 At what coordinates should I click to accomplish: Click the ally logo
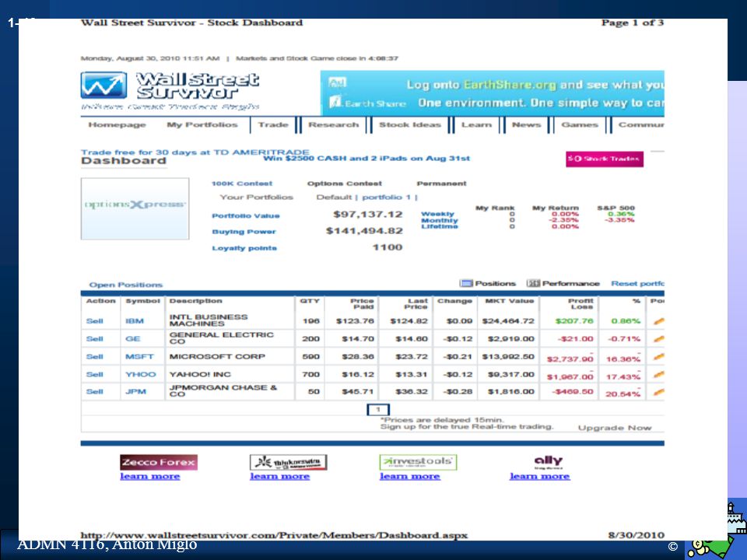(x=549, y=462)
